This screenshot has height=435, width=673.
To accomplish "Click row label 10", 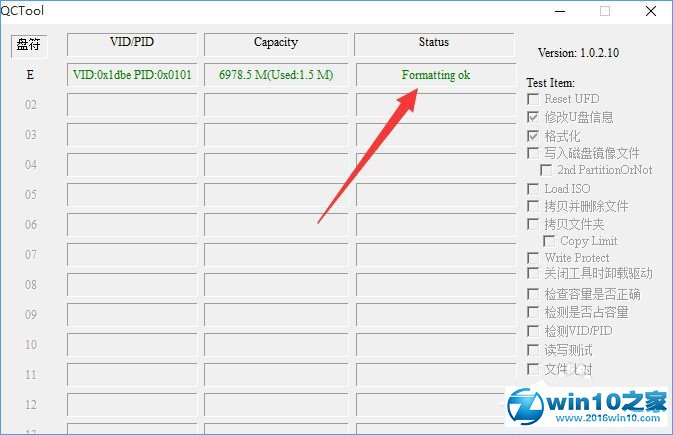I will (31, 345).
